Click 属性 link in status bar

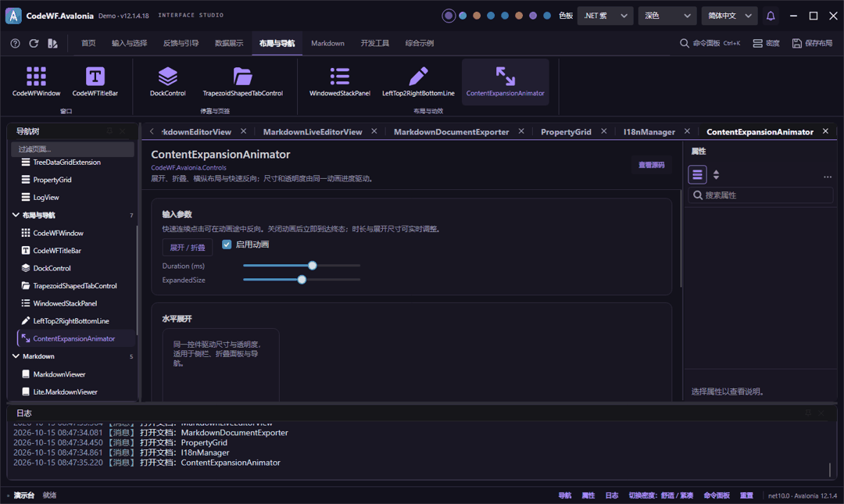588,495
